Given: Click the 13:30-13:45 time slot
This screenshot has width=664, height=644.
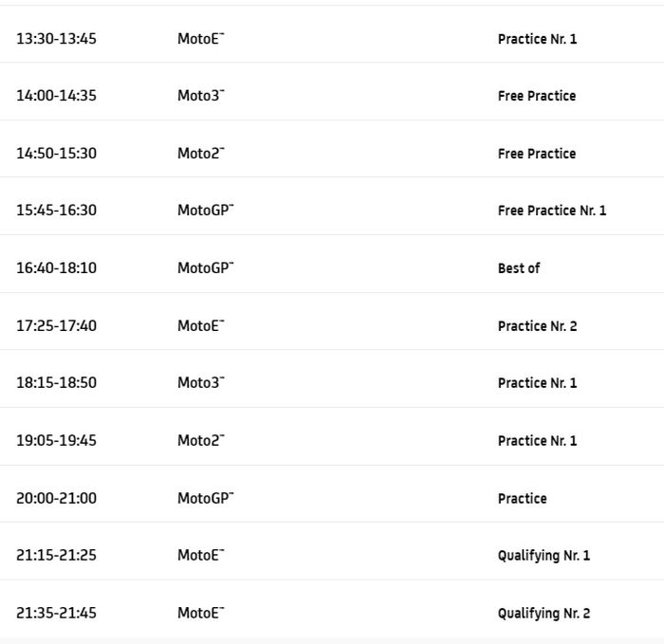Looking at the screenshot, I should (56, 39).
